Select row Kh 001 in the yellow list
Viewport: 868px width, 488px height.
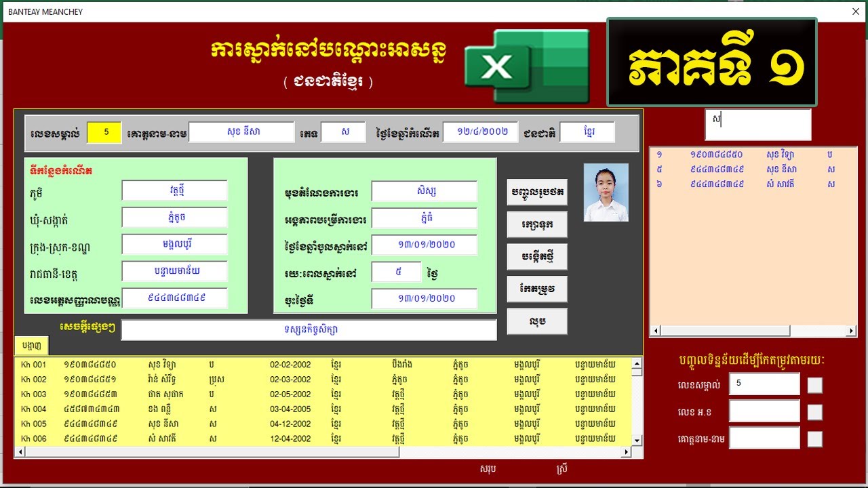323,365
